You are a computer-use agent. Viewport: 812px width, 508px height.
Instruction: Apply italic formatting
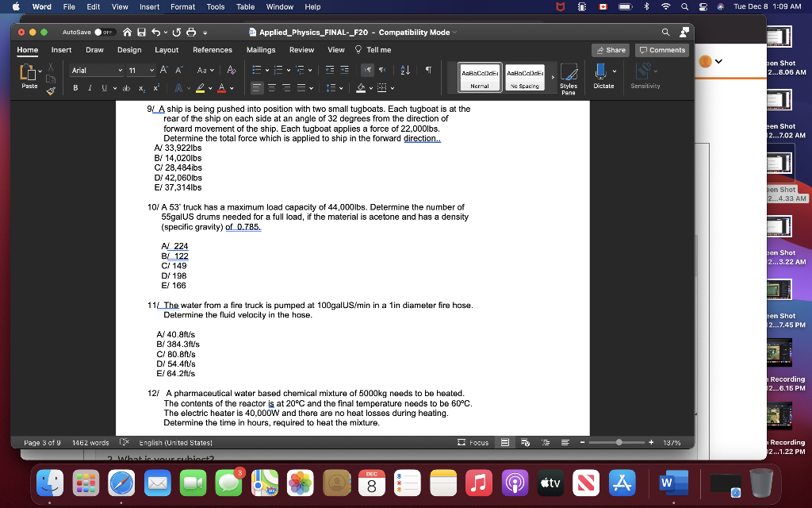pos(90,88)
